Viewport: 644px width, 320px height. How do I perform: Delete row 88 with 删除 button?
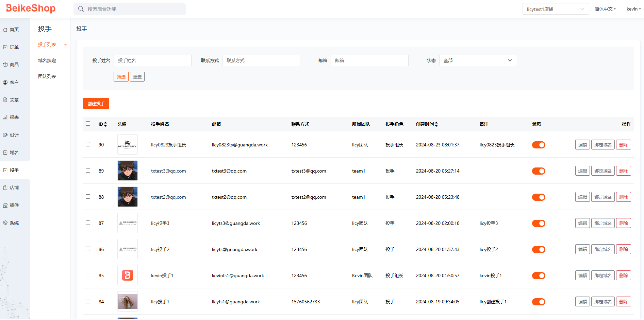click(x=624, y=197)
